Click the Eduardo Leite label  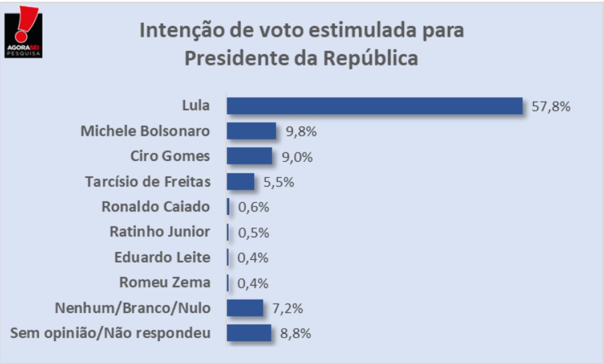(162, 257)
